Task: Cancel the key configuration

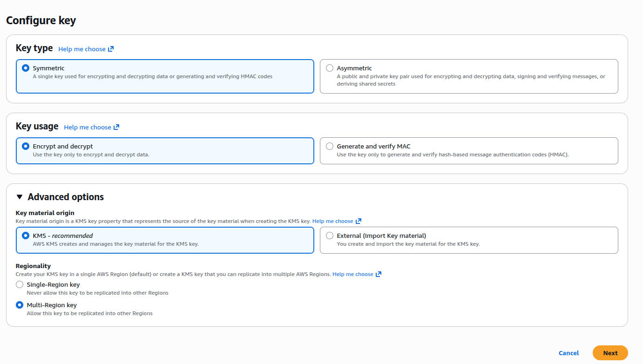Action: click(569, 353)
